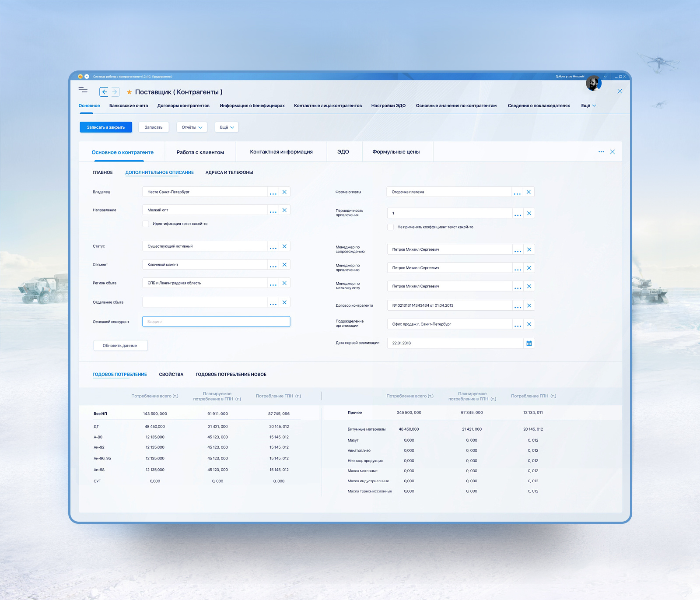Open the Владелец selection dots
Screen dimensions: 700x600
273,193
